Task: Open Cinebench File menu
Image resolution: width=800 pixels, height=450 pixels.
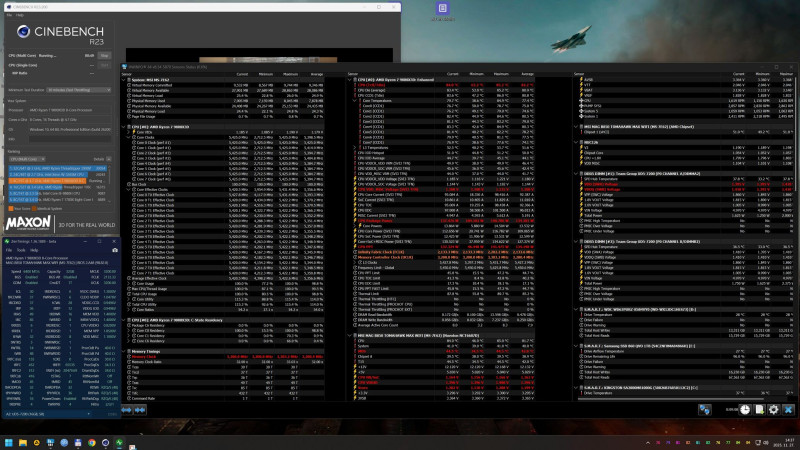Action: coord(9,15)
